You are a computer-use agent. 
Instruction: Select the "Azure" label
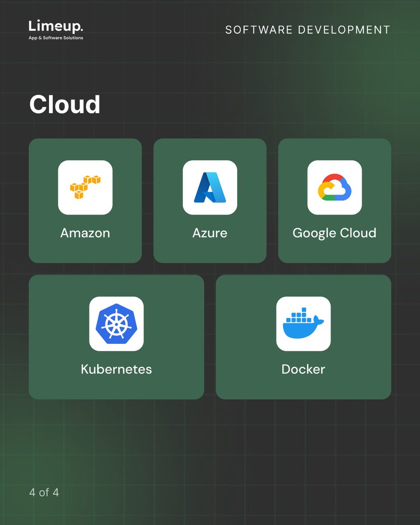[210, 233]
